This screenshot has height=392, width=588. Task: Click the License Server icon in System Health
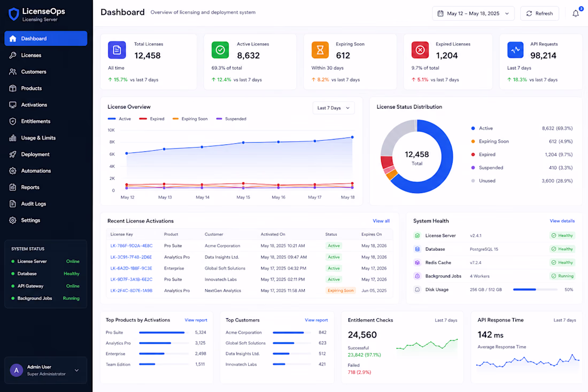tap(417, 236)
